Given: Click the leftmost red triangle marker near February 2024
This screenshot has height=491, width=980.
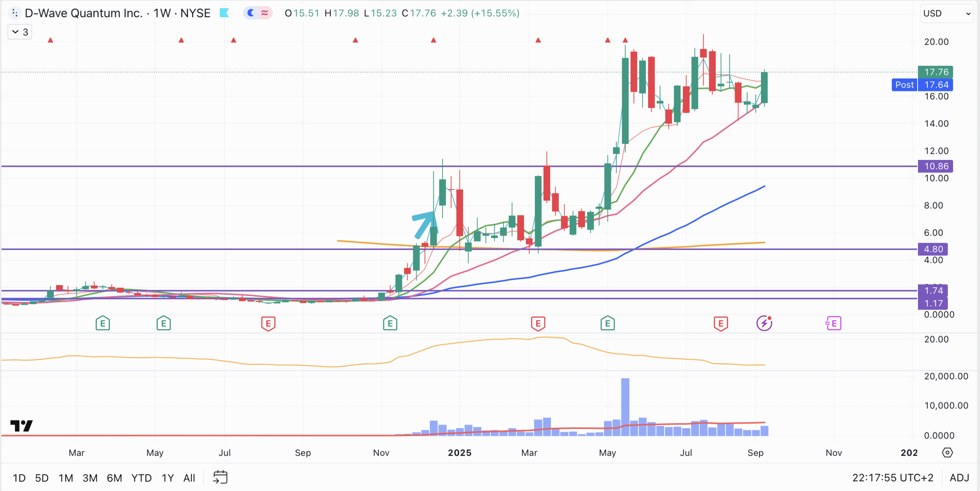Looking at the screenshot, I should tap(50, 40).
